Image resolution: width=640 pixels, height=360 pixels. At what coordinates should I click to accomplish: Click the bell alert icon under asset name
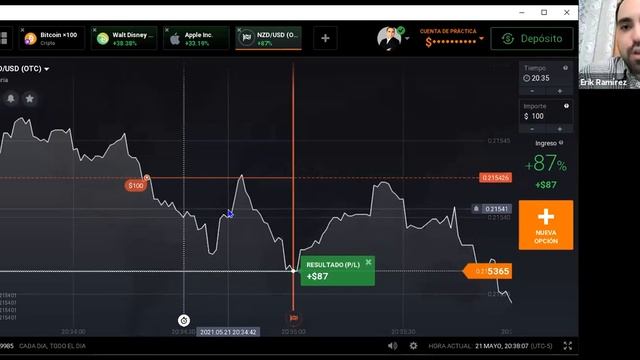pyautogui.click(x=11, y=98)
